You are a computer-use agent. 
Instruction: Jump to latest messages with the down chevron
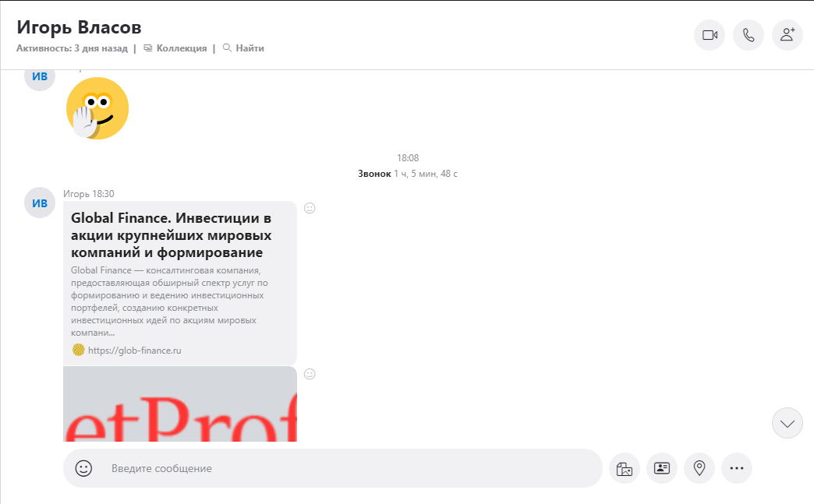click(787, 423)
